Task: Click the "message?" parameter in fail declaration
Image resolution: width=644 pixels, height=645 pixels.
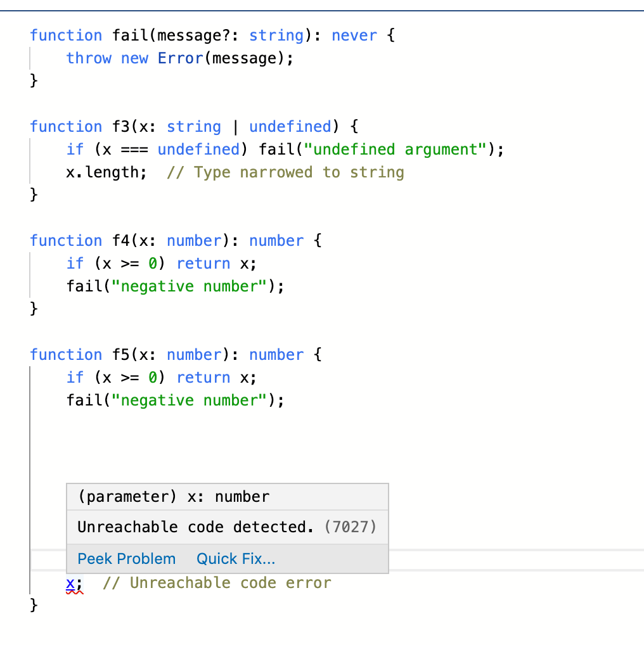Action: point(194,35)
